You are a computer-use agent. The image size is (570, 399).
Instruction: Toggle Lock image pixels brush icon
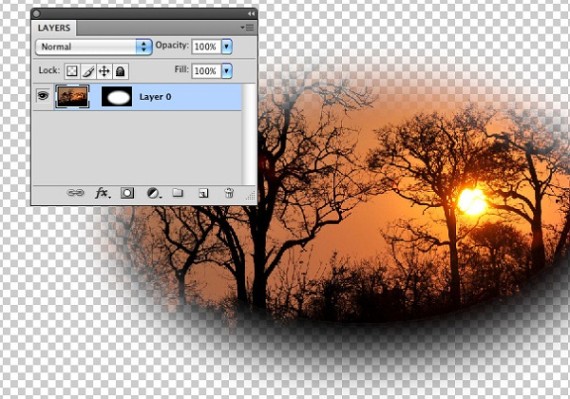pyautogui.click(x=88, y=71)
